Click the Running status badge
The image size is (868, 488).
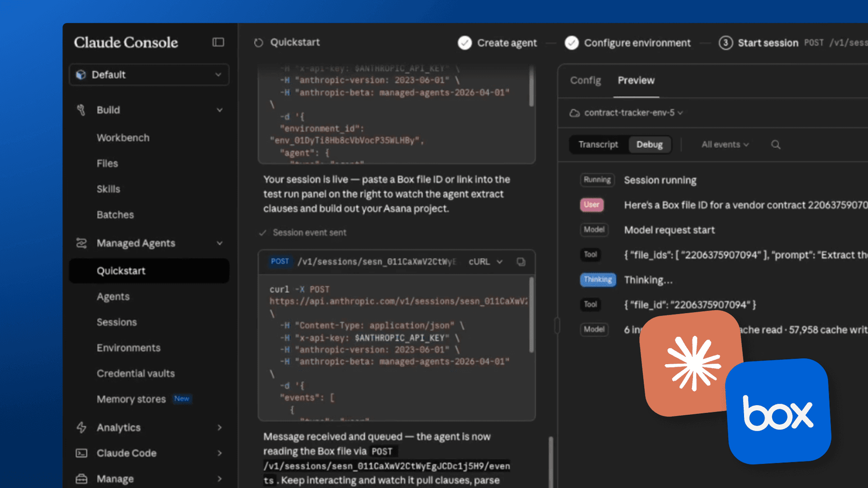point(597,180)
